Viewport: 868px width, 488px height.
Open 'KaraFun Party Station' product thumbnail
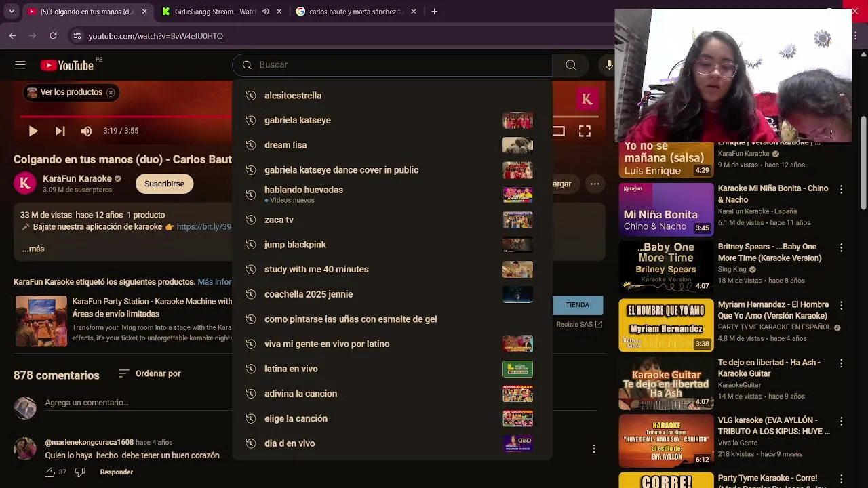point(41,321)
